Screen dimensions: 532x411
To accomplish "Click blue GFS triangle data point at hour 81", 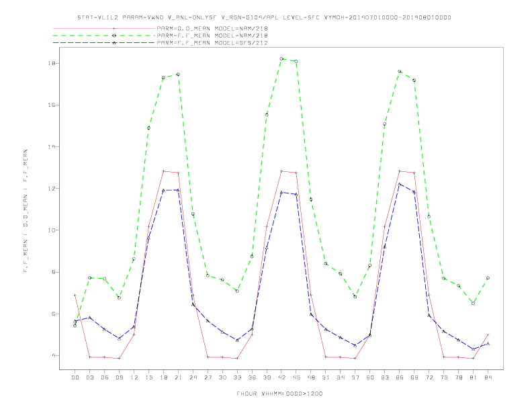I will (473, 349).
